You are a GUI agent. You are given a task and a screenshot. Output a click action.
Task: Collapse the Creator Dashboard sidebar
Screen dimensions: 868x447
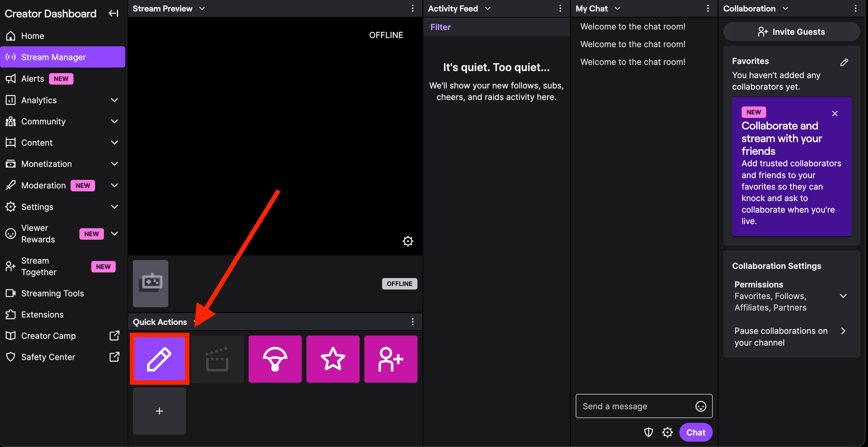click(113, 14)
